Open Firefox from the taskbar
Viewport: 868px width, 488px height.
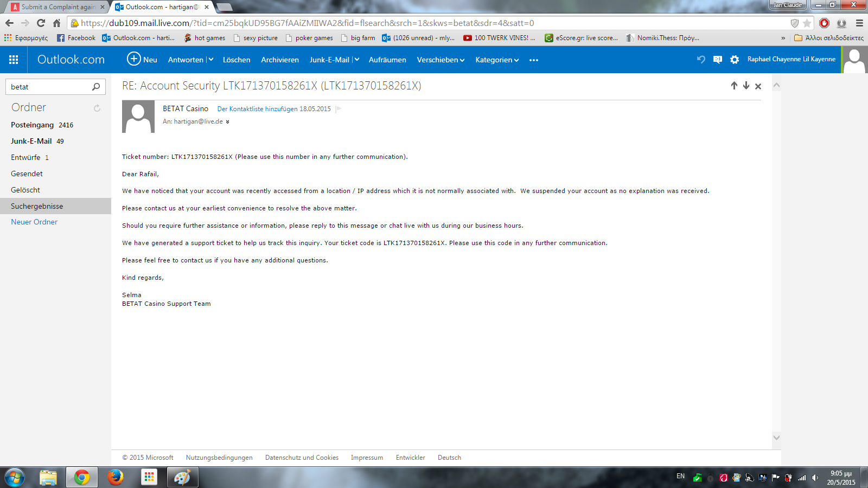pyautogui.click(x=115, y=477)
